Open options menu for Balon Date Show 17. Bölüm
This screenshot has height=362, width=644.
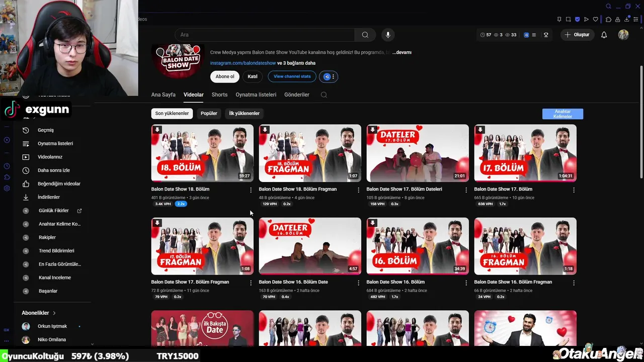(x=574, y=190)
